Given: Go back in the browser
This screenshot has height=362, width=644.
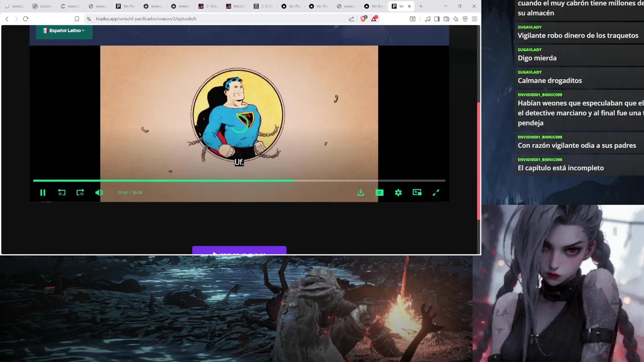Looking at the screenshot, I should pyautogui.click(x=7, y=19).
